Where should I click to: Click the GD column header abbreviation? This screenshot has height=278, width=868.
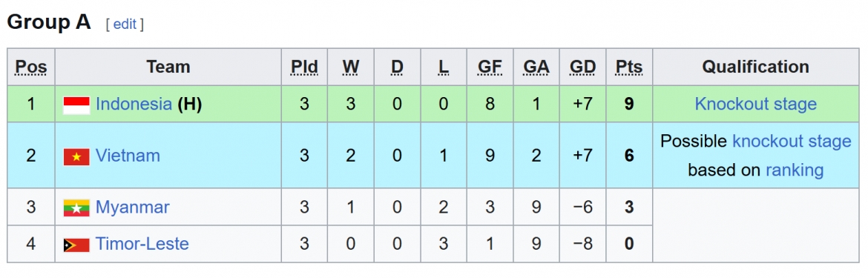coord(583,67)
